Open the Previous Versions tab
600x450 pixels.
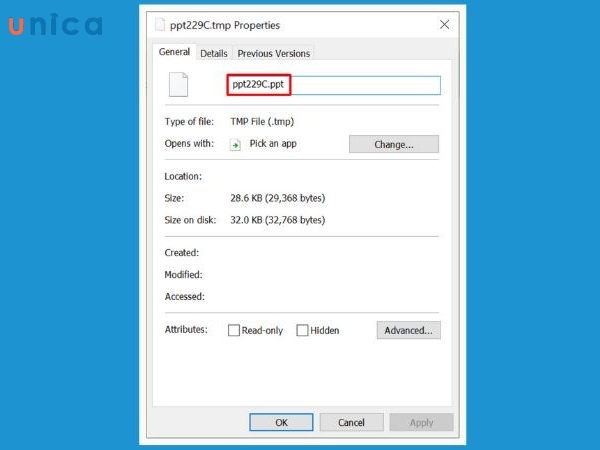[274, 54]
